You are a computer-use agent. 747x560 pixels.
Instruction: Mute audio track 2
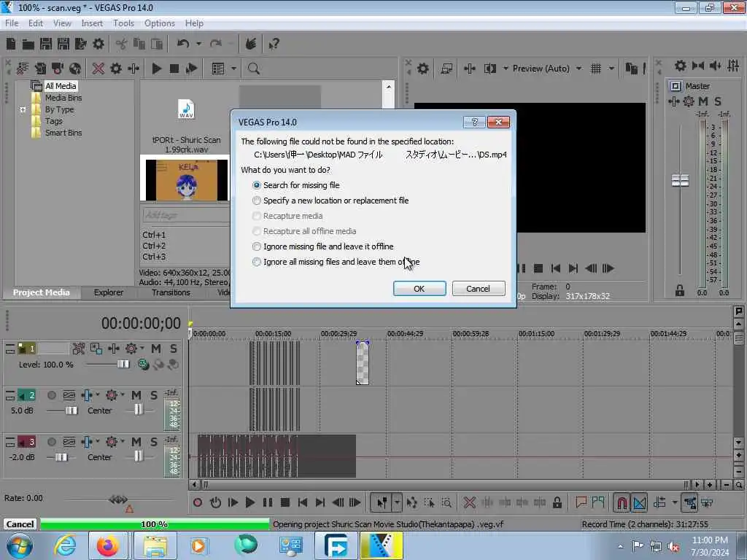(x=136, y=395)
